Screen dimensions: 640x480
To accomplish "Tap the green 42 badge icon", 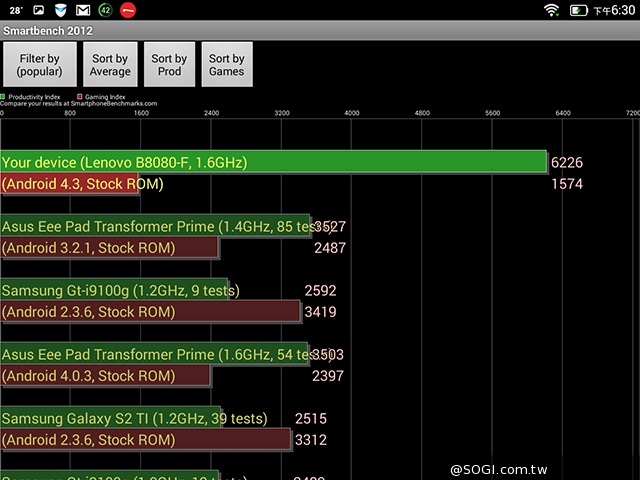I will [105, 10].
